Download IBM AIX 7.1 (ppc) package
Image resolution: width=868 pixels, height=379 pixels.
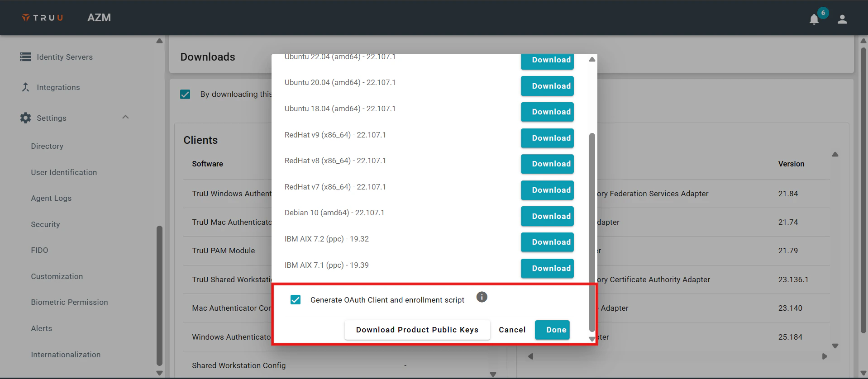547,268
